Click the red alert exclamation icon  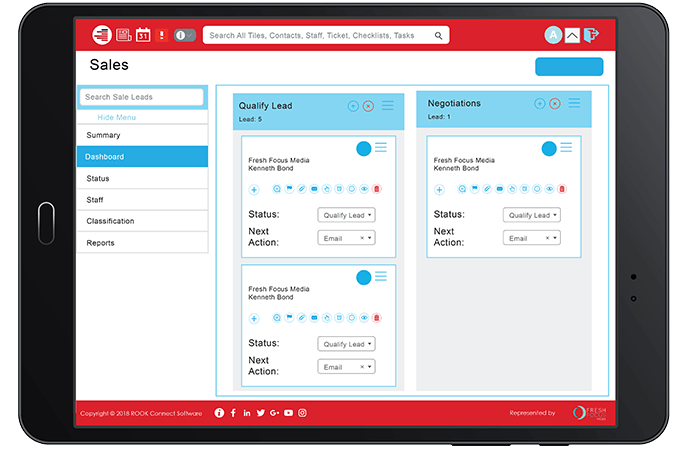162,35
